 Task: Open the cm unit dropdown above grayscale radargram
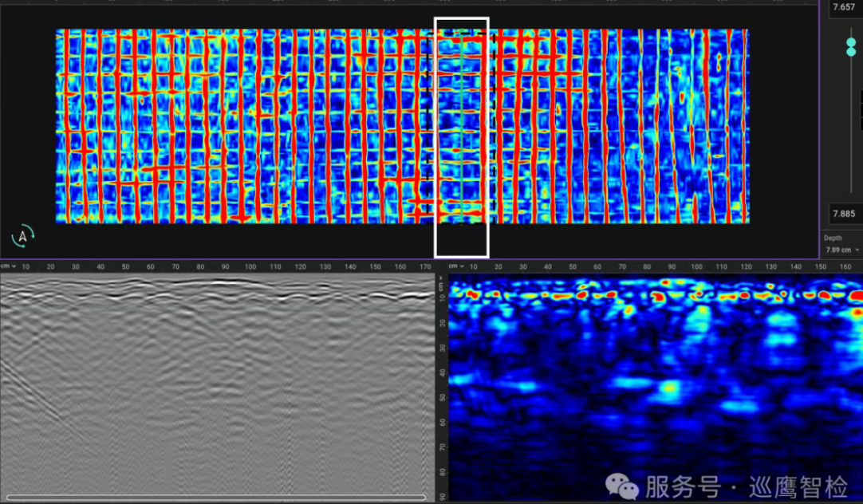click(7, 266)
